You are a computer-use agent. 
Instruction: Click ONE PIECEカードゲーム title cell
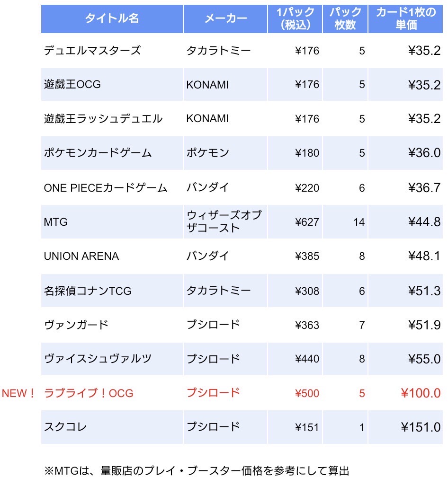coord(106,188)
